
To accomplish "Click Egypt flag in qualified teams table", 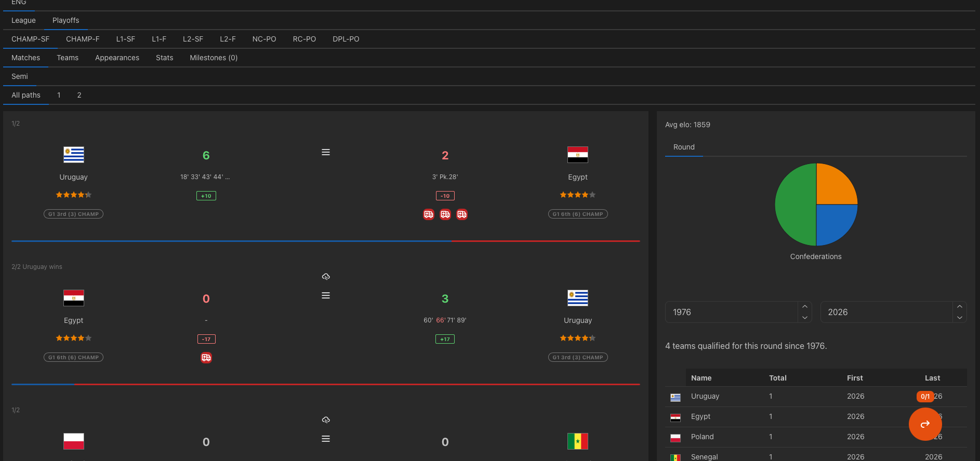I will 676,417.
